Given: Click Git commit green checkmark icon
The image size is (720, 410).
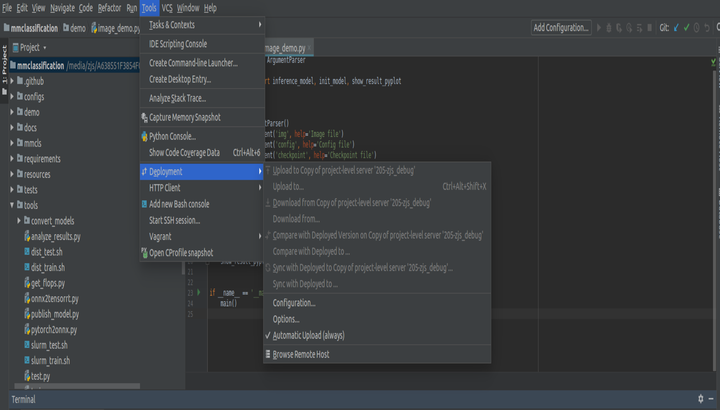Looking at the screenshot, I should pos(686,28).
